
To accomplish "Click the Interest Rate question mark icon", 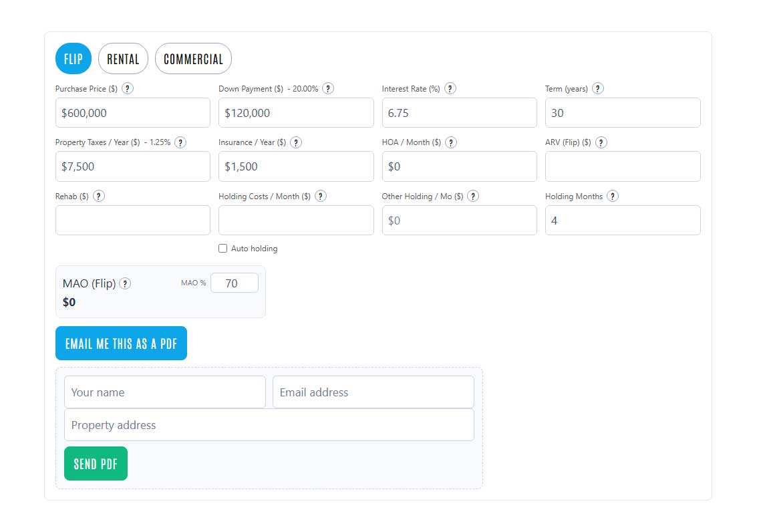I will 450,88.
